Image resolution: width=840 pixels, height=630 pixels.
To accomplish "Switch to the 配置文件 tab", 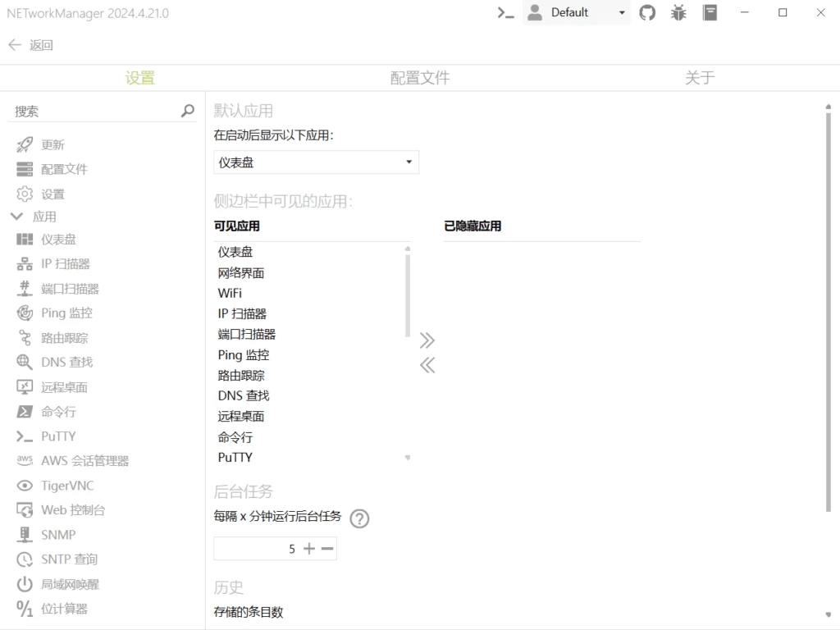I will pyautogui.click(x=419, y=78).
